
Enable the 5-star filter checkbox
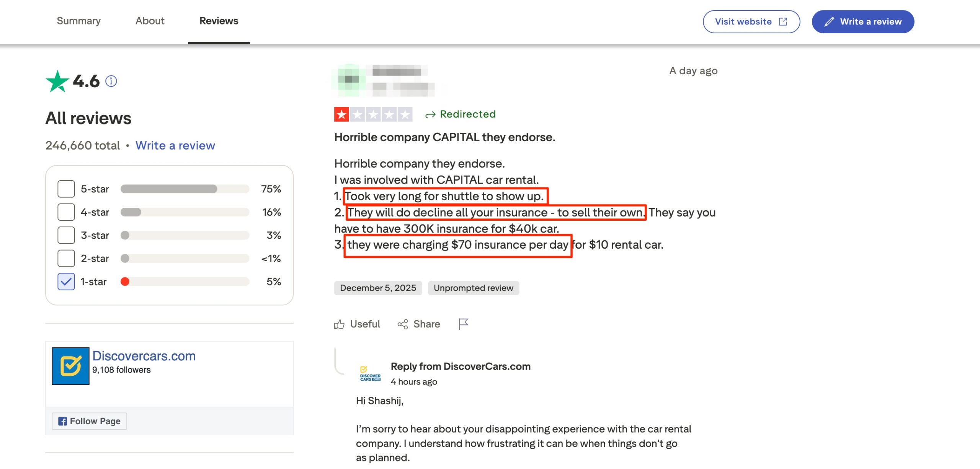pyautogui.click(x=66, y=189)
